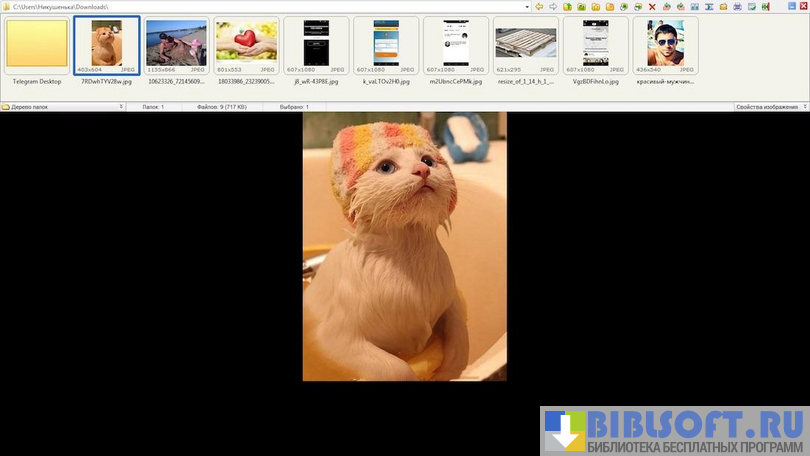Expand the Свойства изображения panel
The image size is (810, 456).
click(x=802, y=106)
